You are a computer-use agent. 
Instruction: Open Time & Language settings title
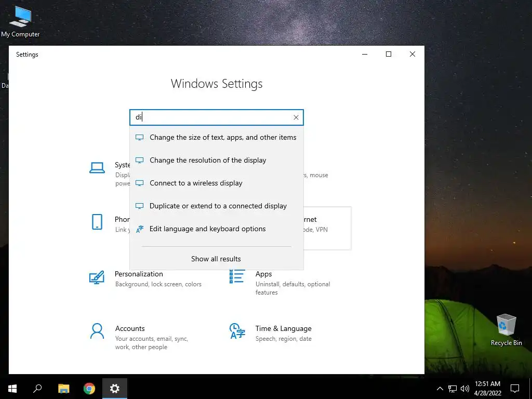(x=283, y=328)
